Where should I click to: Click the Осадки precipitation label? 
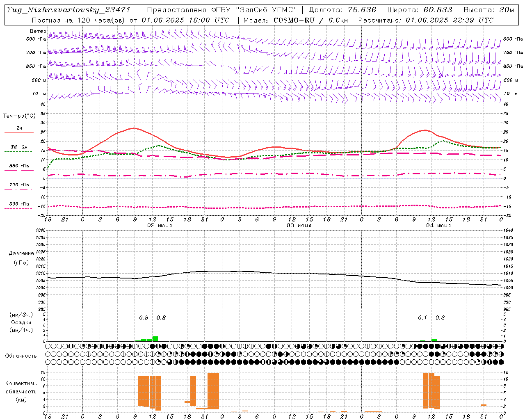click(21, 322)
